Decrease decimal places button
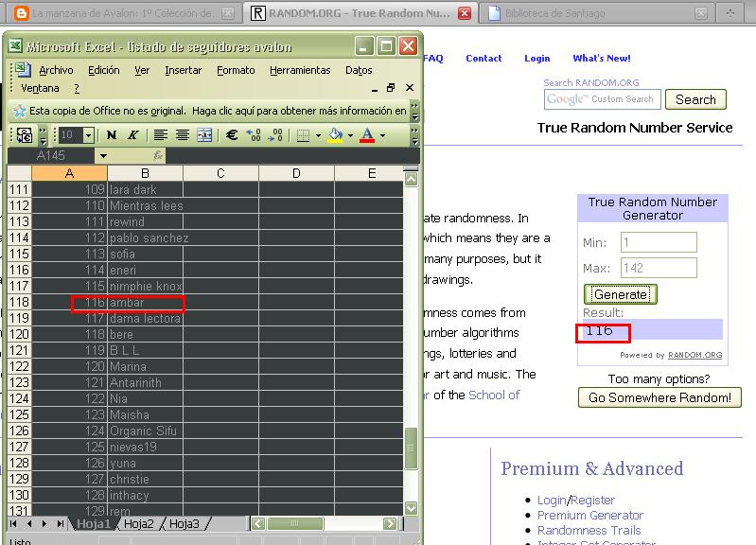Viewport: 756px width, 545px height. 275,135
